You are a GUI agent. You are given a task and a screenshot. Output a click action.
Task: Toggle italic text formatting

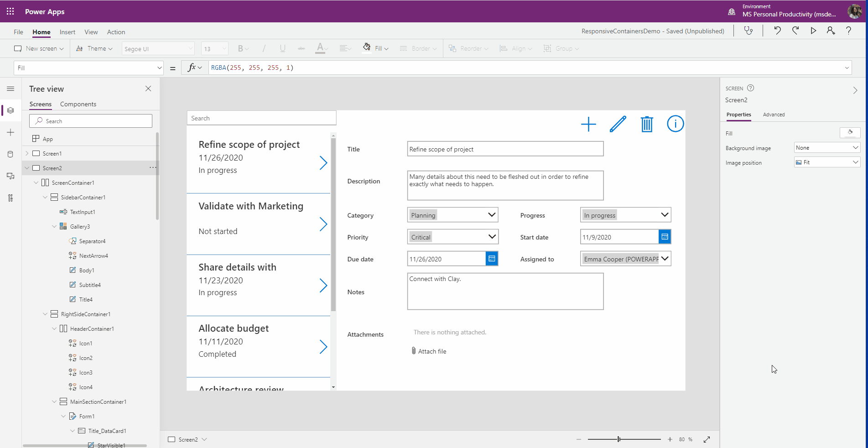coord(264,48)
